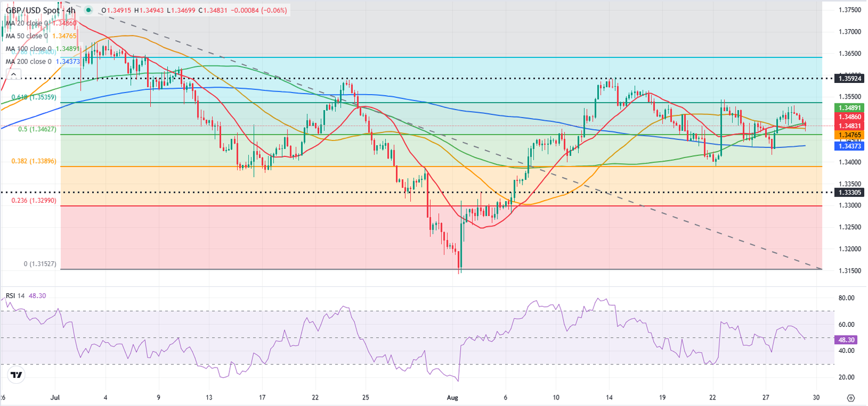Viewport: 868px width, 406px height.
Task: Select the MA 100 close indicator legend
Action: 43,49
